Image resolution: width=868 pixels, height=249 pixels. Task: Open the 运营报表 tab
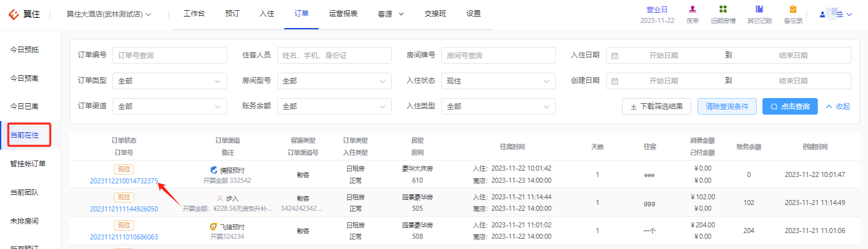pos(343,13)
